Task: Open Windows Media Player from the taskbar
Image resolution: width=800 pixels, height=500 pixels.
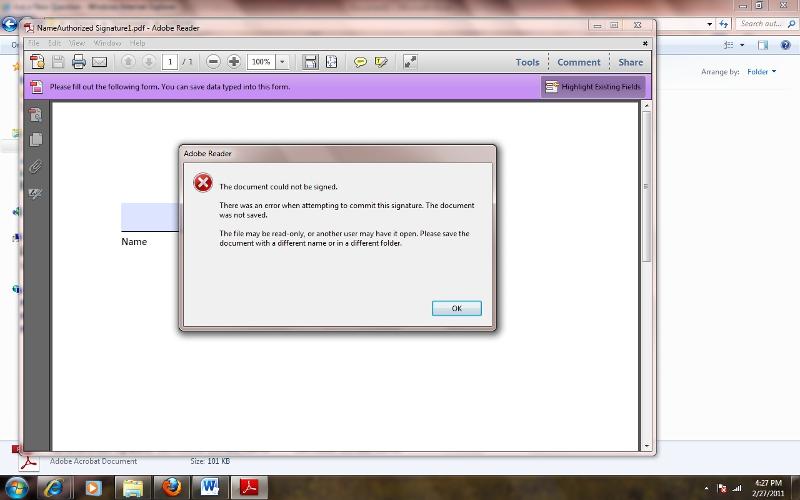Action: click(x=92, y=487)
